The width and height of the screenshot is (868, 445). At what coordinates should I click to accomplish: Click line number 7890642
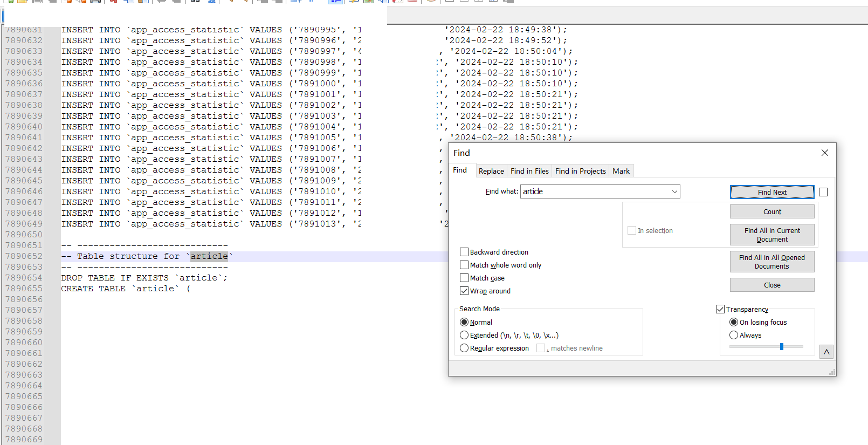pos(24,148)
